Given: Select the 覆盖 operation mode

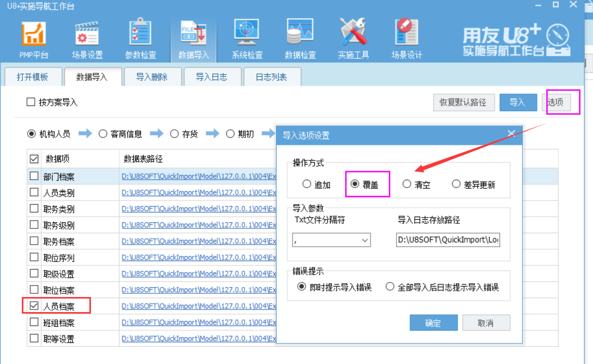Looking at the screenshot, I should coord(355,184).
